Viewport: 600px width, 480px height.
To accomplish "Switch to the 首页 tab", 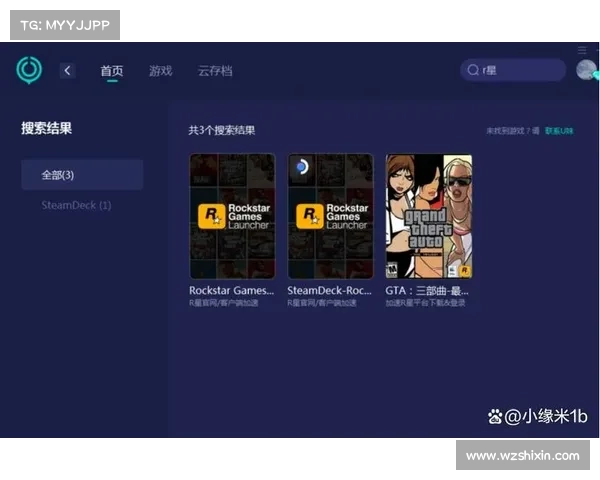I will (112, 71).
